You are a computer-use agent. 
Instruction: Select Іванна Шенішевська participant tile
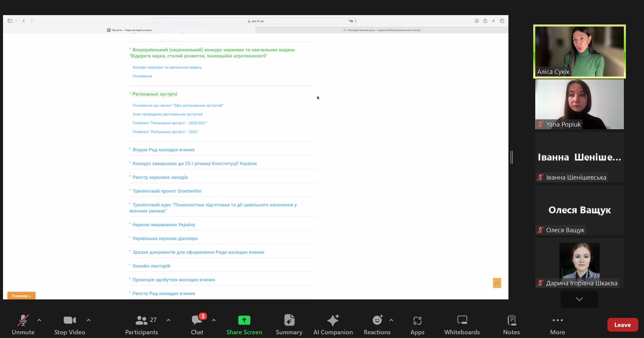[x=579, y=157]
